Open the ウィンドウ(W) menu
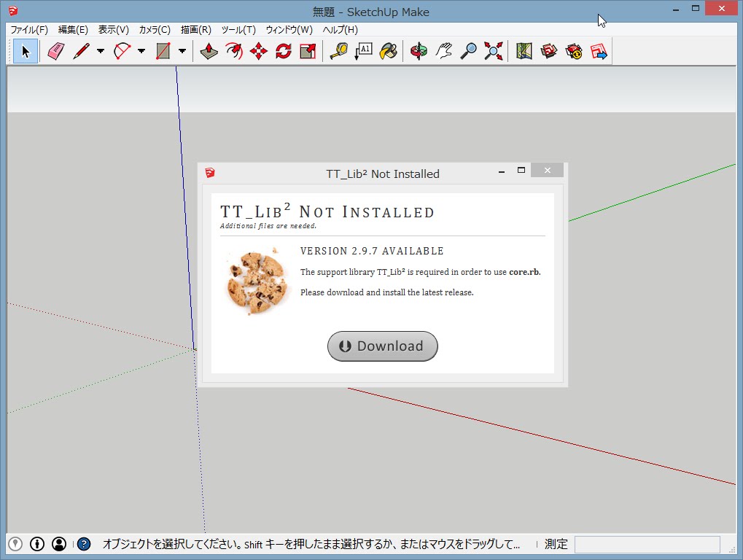Screen dimensions: 743x560 tap(289, 30)
